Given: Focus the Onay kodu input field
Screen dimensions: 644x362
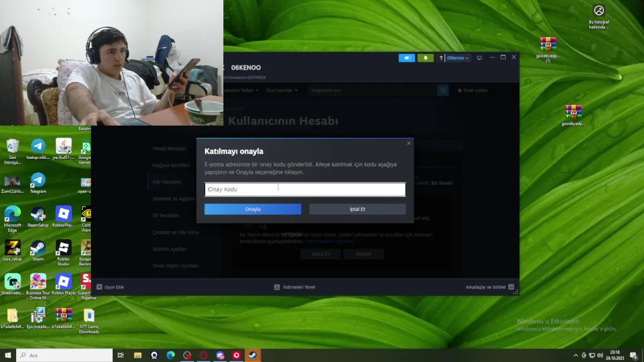Looking at the screenshot, I should click(305, 189).
